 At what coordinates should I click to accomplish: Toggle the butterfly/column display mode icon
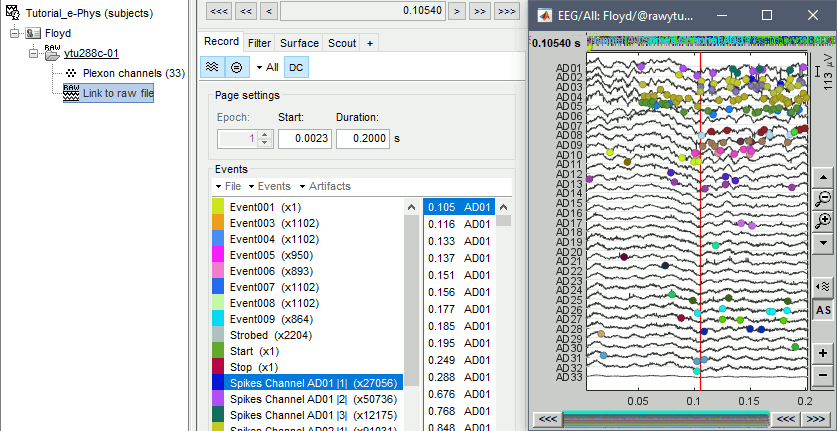(x=212, y=67)
